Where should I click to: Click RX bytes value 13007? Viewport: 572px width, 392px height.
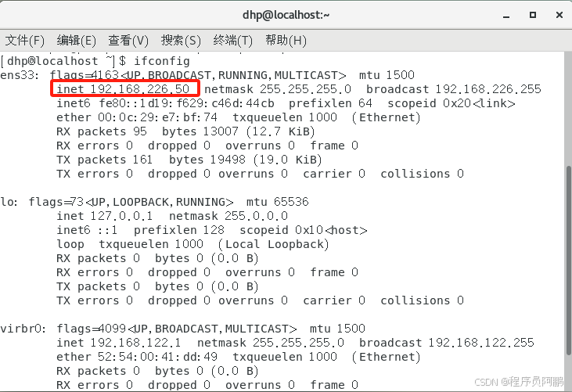(x=221, y=131)
